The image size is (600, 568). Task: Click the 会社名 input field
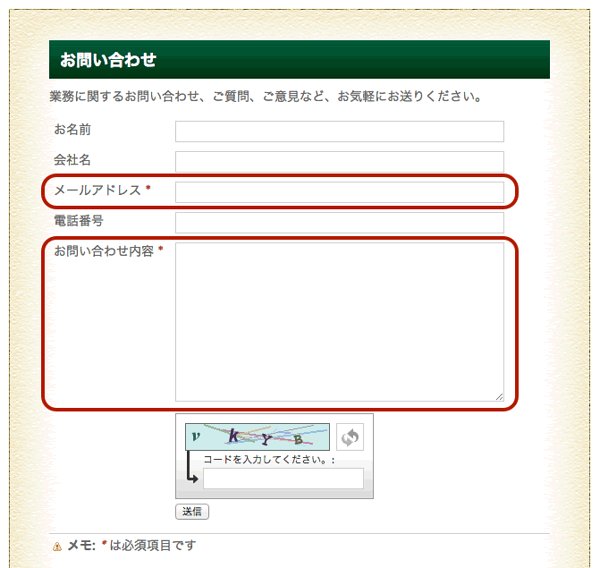339,162
